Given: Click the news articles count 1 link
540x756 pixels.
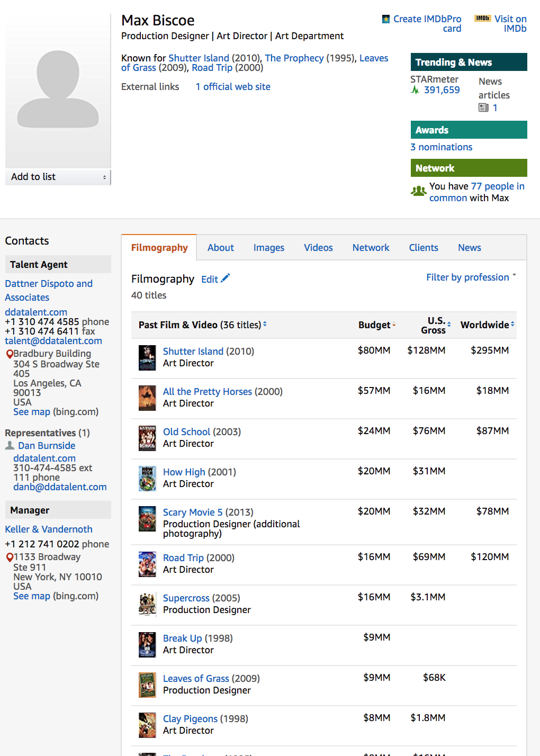Looking at the screenshot, I should [x=495, y=108].
